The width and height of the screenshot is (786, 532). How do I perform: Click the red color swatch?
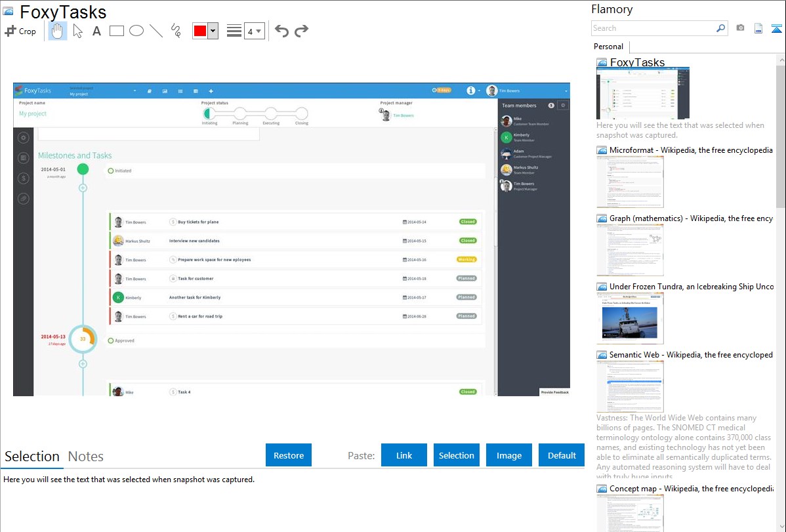[200, 31]
